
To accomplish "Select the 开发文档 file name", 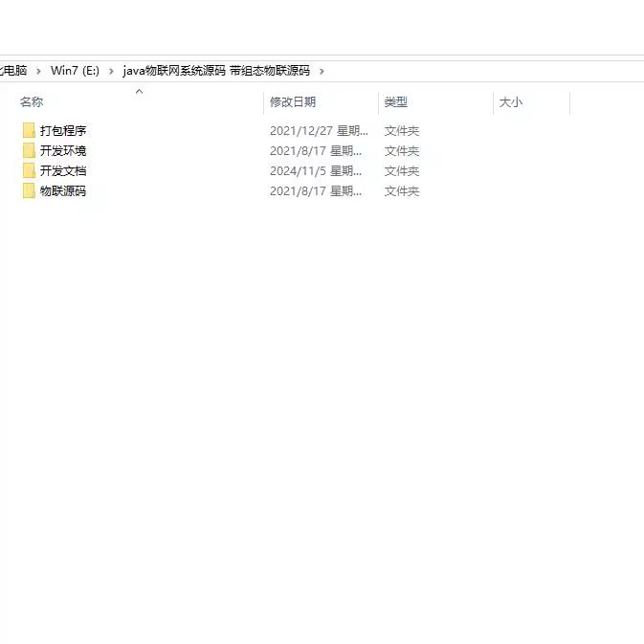I will coord(63,171).
